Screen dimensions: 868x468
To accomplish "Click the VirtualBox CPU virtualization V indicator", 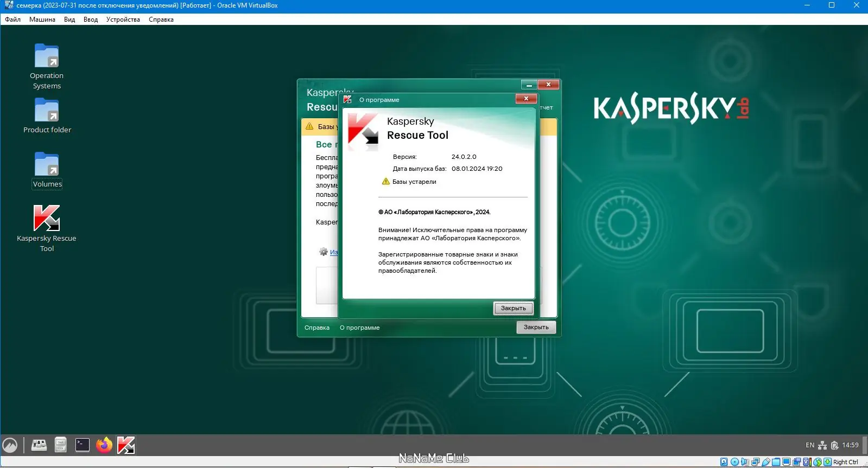I will point(806,462).
